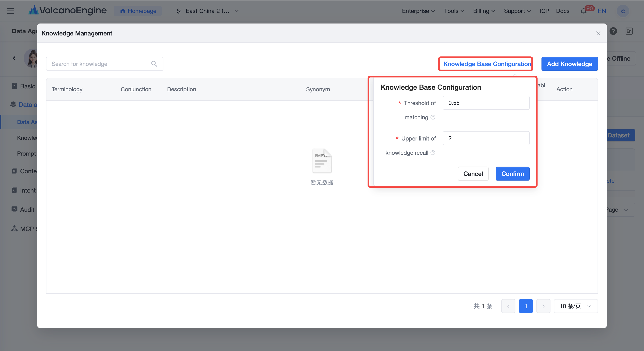This screenshot has width=644, height=351.
Task: Open the Support menu
Action: click(x=517, y=11)
